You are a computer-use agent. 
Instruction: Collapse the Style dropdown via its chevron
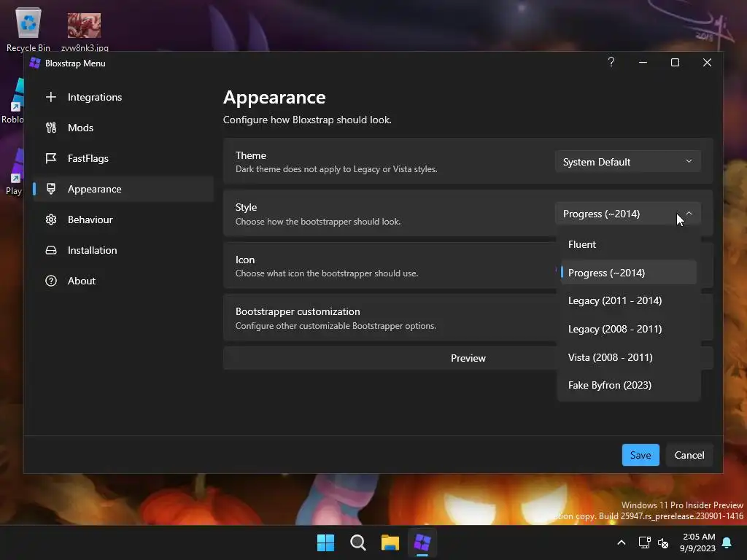coord(689,214)
